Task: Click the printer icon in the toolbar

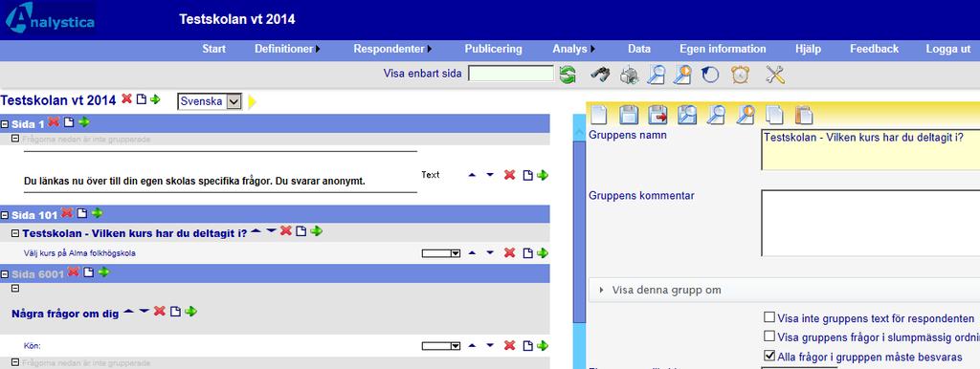Action: (629, 75)
